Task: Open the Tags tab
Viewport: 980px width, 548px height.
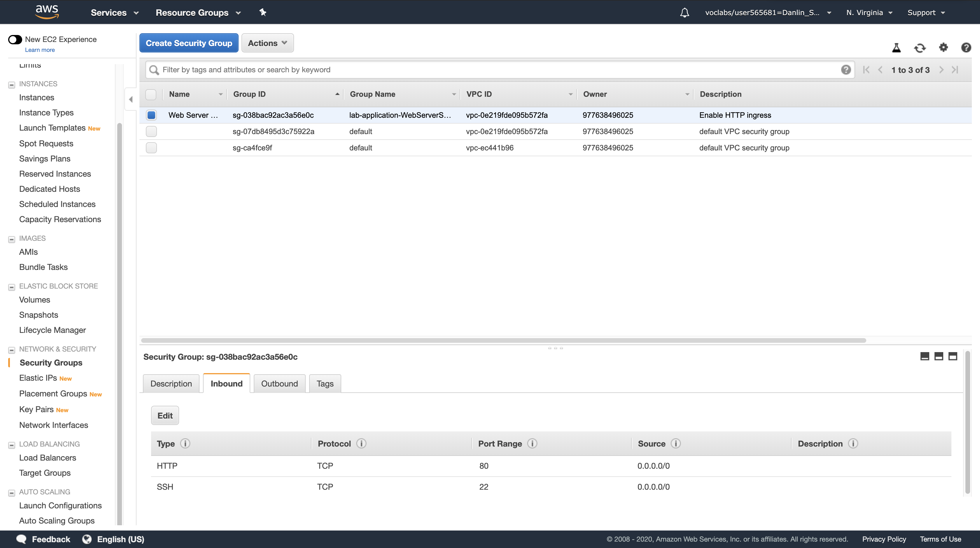Action: [325, 383]
